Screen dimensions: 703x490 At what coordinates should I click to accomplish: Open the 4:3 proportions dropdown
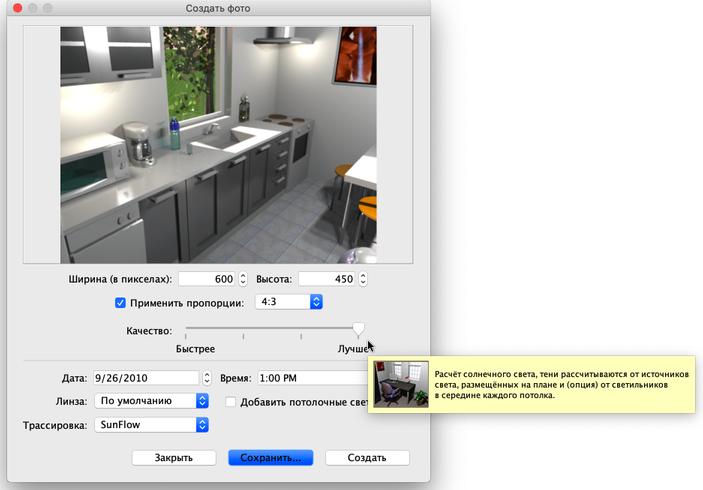click(289, 302)
